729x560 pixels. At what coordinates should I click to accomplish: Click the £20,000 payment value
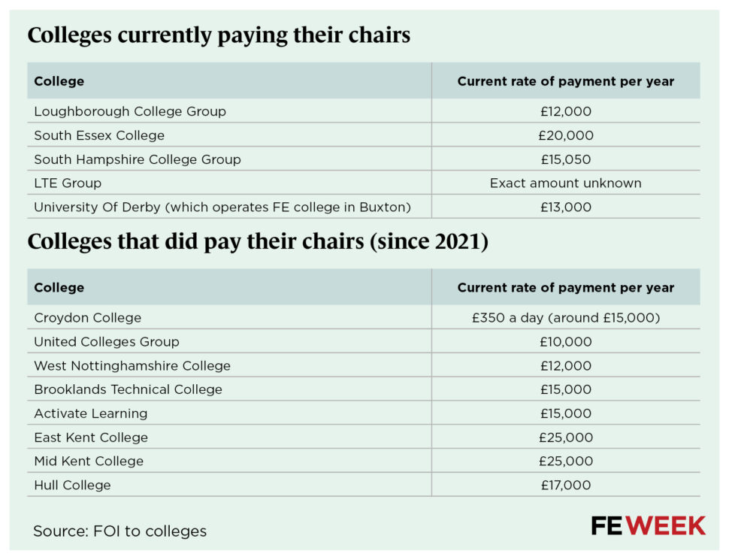click(565, 135)
